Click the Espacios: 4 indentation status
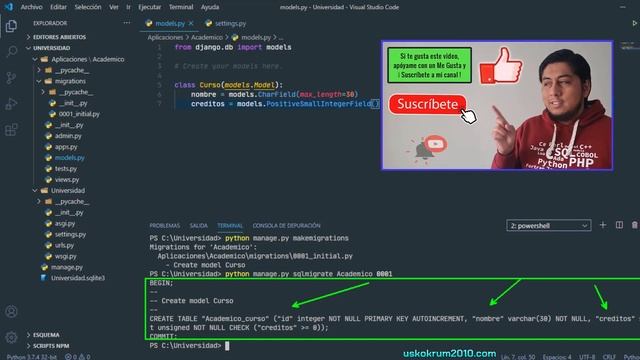This screenshot has height=360, width=640. click(x=557, y=357)
